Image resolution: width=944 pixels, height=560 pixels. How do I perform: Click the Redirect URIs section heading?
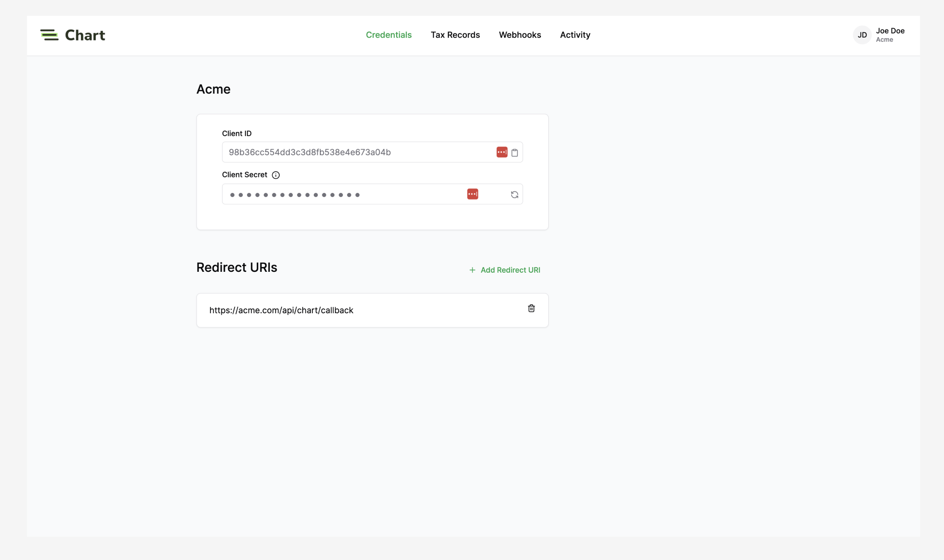(237, 268)
